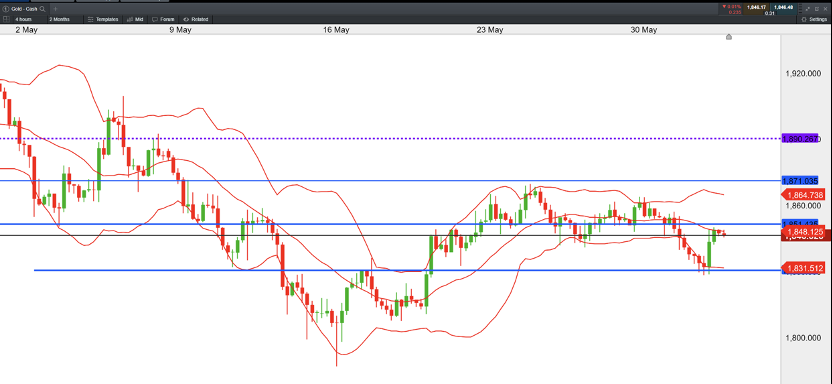Click the Mid price chart icon
Screen dimensions: 832x384
point(130,19)
